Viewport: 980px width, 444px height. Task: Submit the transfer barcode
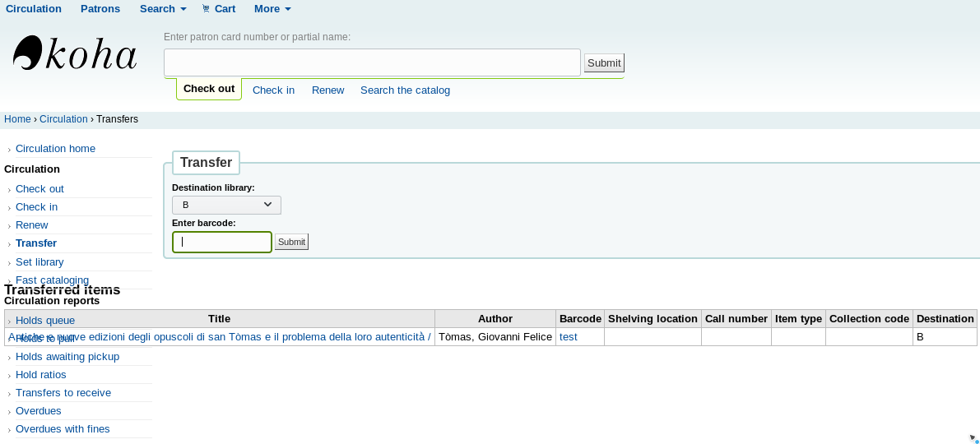tap(291, 242)
